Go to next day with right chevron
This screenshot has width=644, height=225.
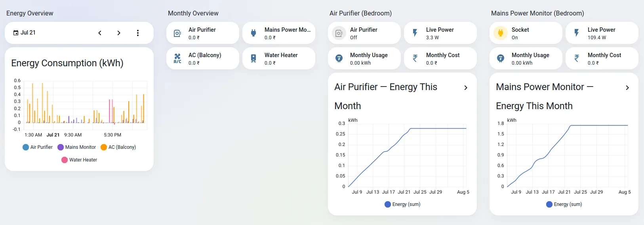pos(119,33)
